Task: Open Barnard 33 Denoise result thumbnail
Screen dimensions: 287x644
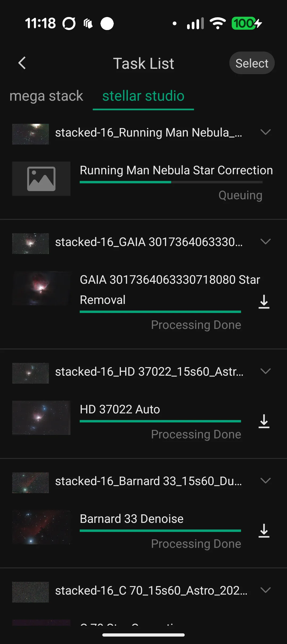Action: [x=41, y=527]
